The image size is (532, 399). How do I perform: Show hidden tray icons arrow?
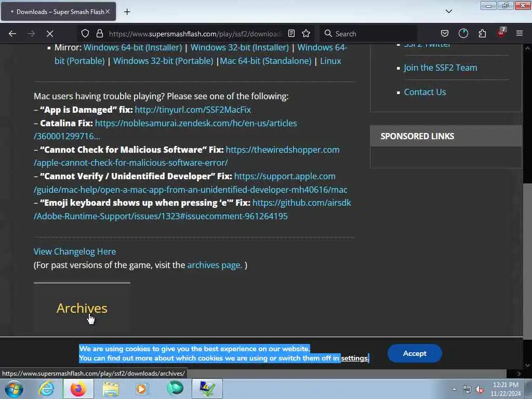pyautogui.click(x=454, y=389)
